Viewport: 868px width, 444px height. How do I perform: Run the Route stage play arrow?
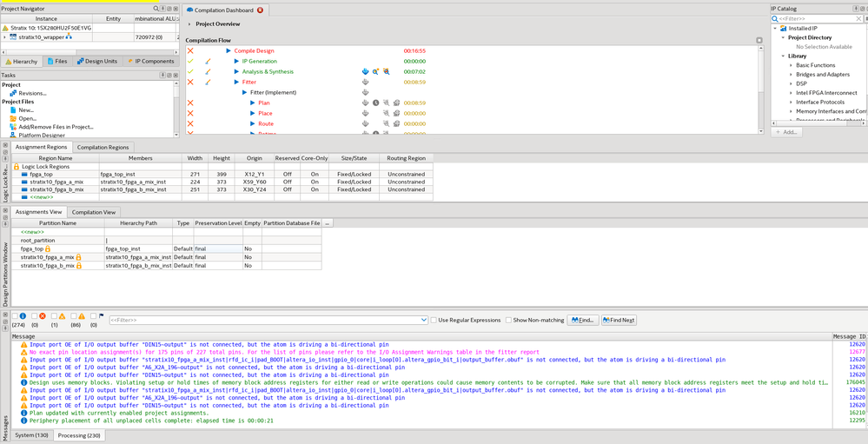pos(253,123)
